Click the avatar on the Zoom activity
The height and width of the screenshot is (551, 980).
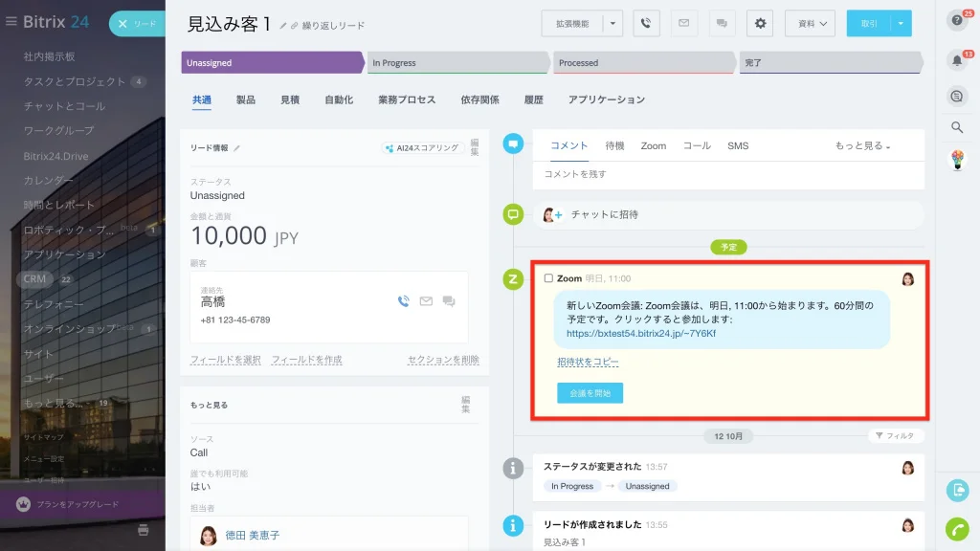[908, 279]
